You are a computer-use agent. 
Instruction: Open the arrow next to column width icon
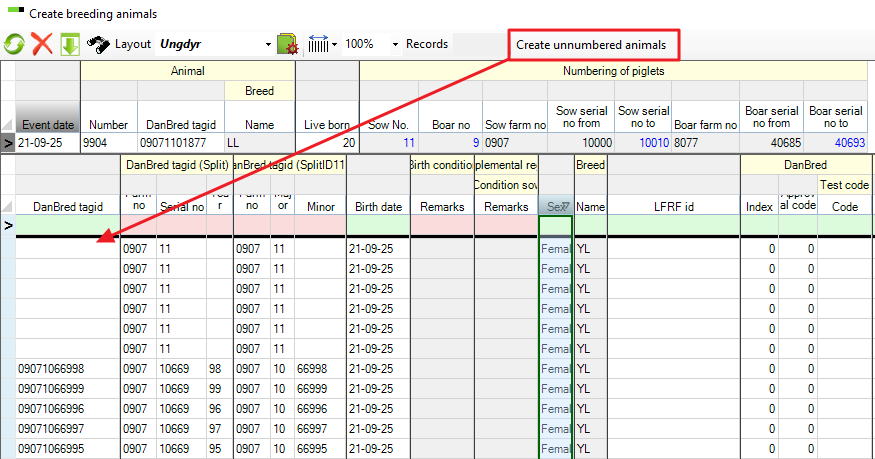tap(334, 44)
